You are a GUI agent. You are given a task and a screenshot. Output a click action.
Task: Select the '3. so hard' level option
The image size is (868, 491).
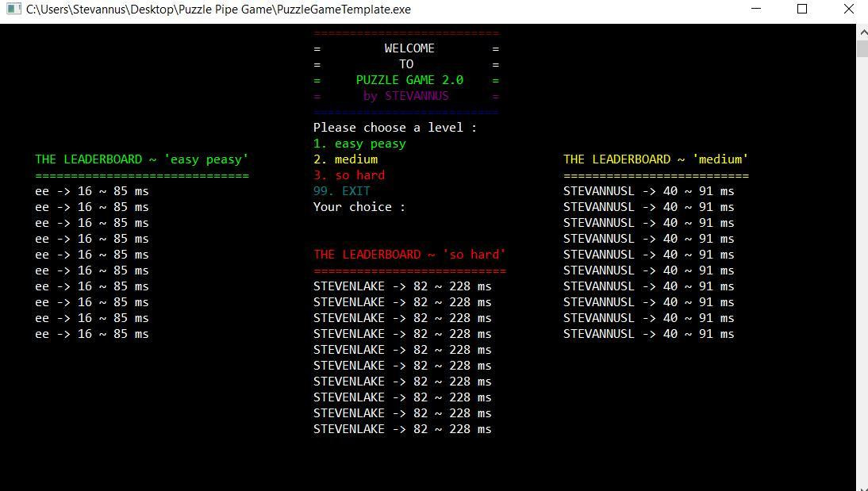pyautogui.click(x=349, y=175)
